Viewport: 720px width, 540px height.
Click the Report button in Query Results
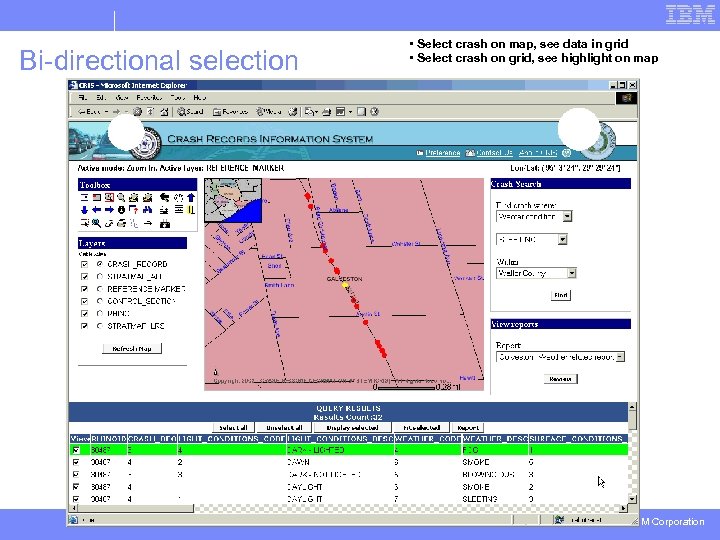[467, 428]
